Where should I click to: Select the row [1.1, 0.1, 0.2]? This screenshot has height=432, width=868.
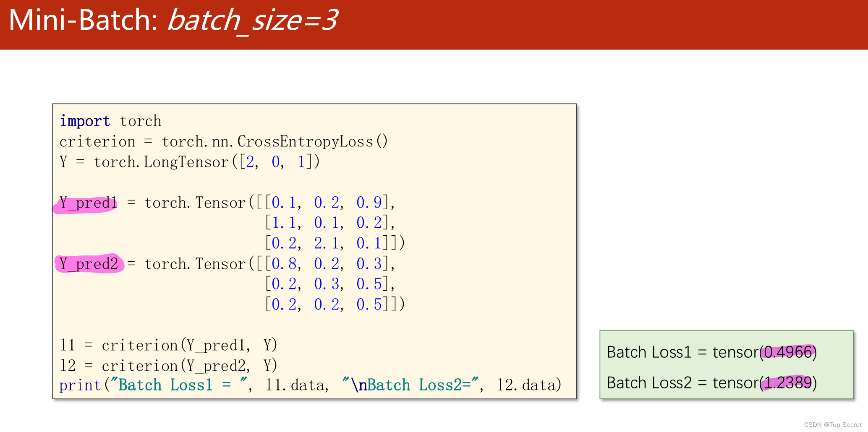pyautogui.click(x=327, y=223)
